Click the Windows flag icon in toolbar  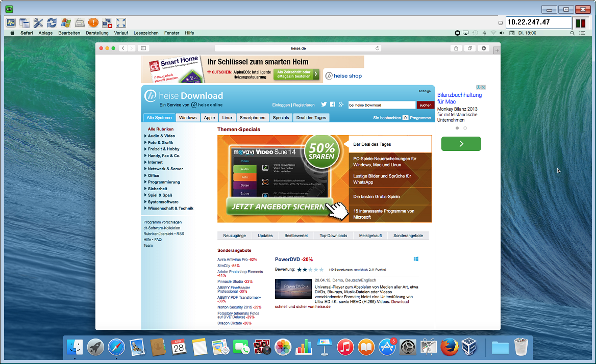(66, 23)
